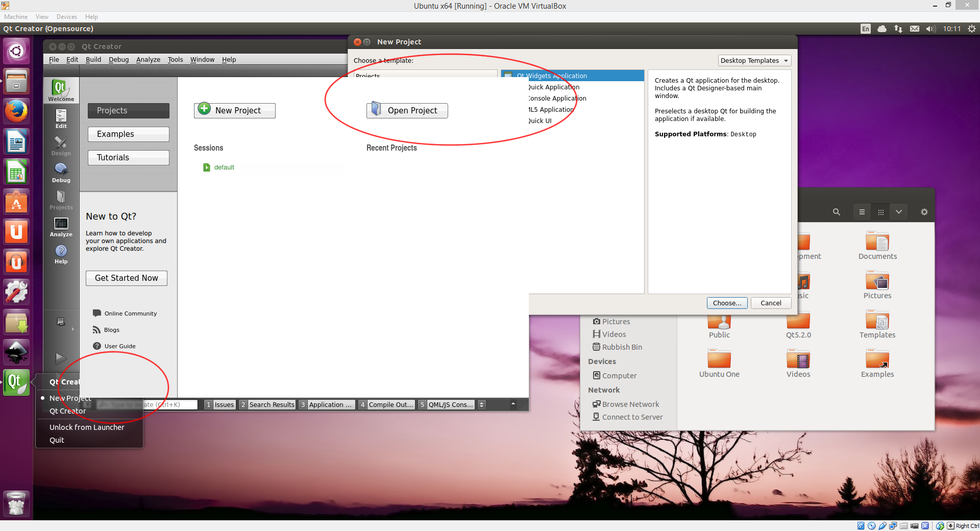The height and width of the screenshot is (531, 980).
Task: Open the Examples tab on Welcome page
Action: coord(129,134)
